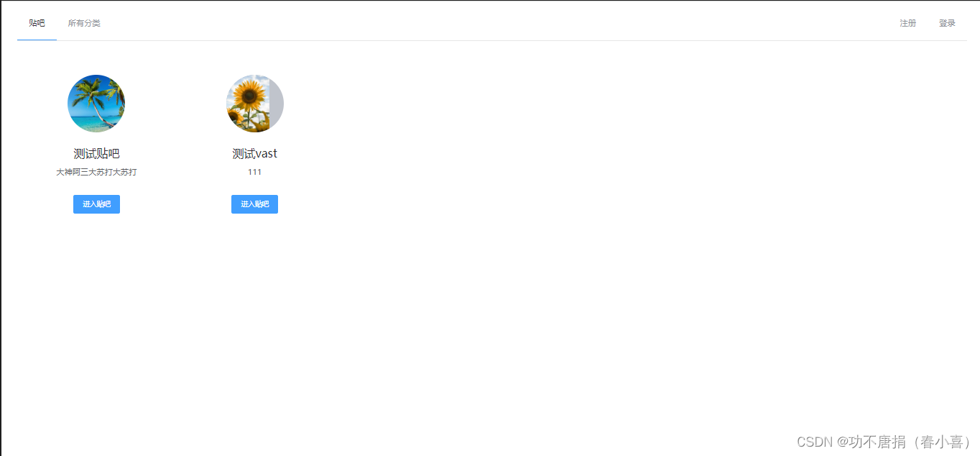Click the gray strip on sunflower avatar
The height and width of the screenshot is (456, 980).
[276, 104]
